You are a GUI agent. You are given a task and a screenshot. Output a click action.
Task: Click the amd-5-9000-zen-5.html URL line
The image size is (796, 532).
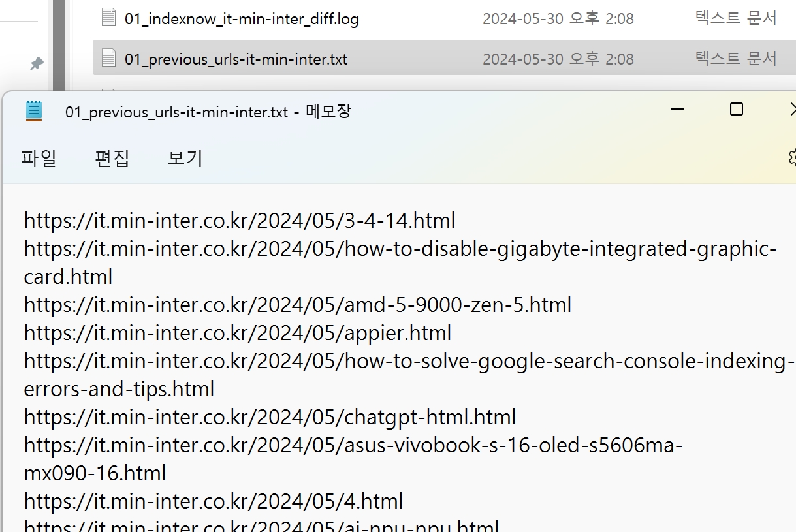298,305
